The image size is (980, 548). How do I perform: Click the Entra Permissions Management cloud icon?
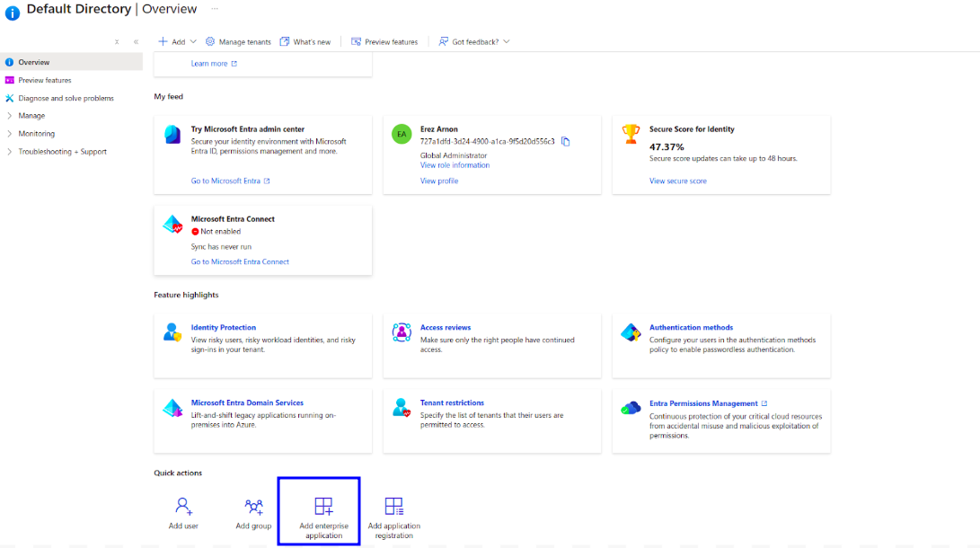tap(631, 408)
